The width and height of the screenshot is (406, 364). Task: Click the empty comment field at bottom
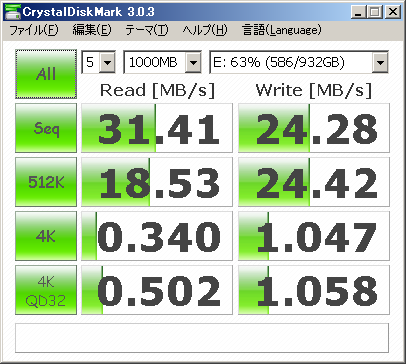202,338
